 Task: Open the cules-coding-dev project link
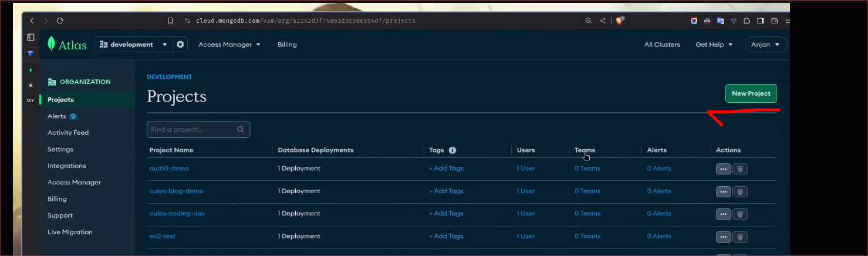pyautogui.click(x=177, y=213)
